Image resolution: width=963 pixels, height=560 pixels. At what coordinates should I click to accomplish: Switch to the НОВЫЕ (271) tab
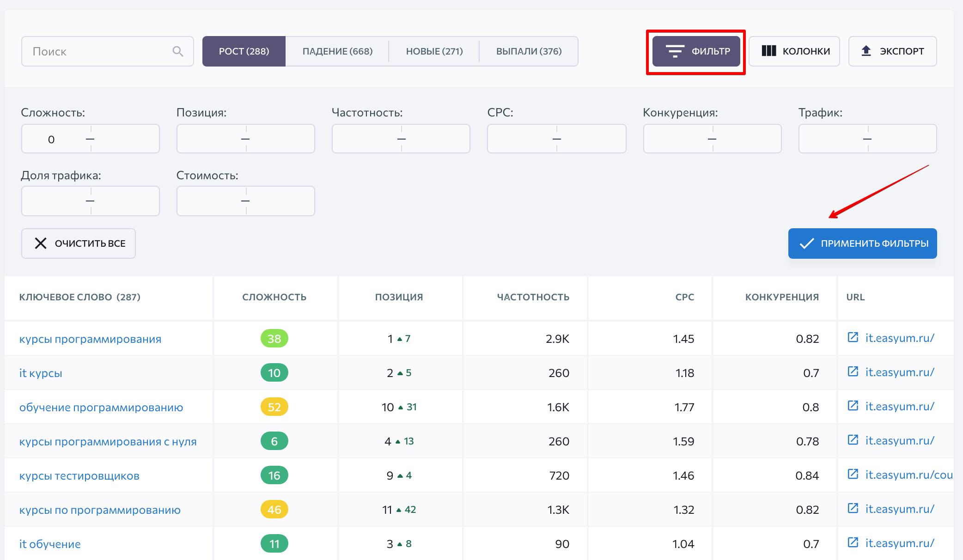pyautogui.click(x=434, y=51)
